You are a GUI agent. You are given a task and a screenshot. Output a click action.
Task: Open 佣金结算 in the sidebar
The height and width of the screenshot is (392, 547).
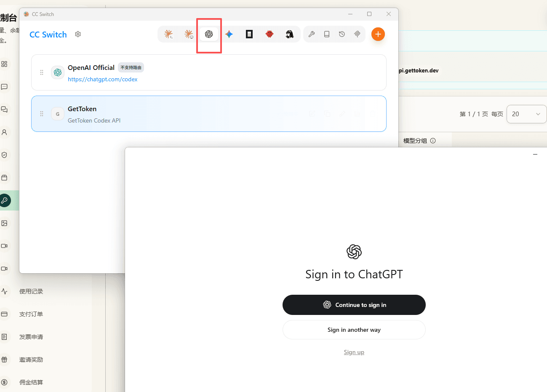click(31, 382)
